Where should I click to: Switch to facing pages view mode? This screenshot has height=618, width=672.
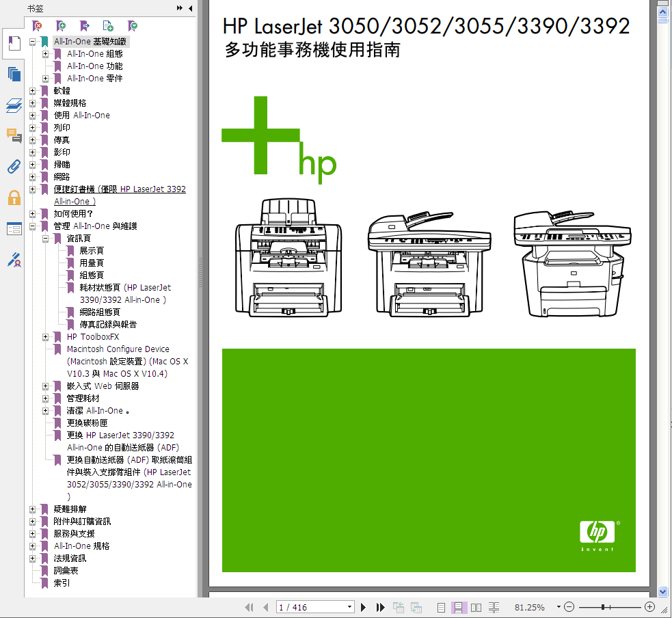click(476, 607)
